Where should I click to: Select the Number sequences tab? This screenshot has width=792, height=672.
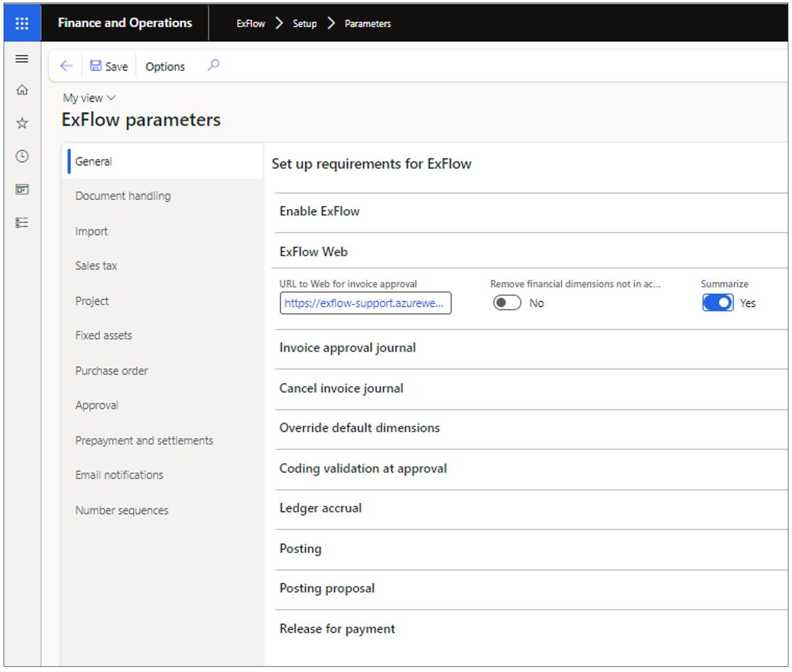162,510
